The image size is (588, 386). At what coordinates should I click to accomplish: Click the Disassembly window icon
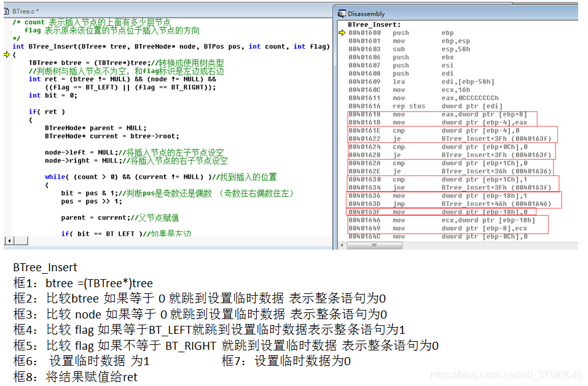coord(342,14)
